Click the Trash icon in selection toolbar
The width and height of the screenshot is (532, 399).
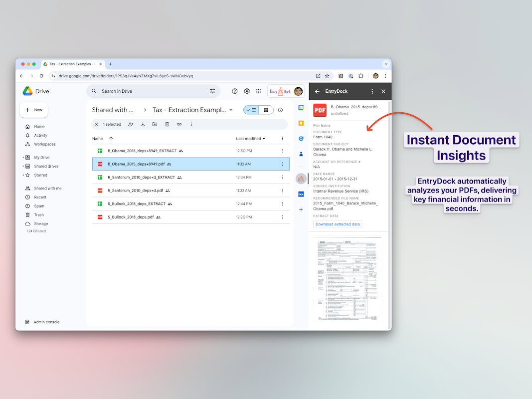click(167, 124)
